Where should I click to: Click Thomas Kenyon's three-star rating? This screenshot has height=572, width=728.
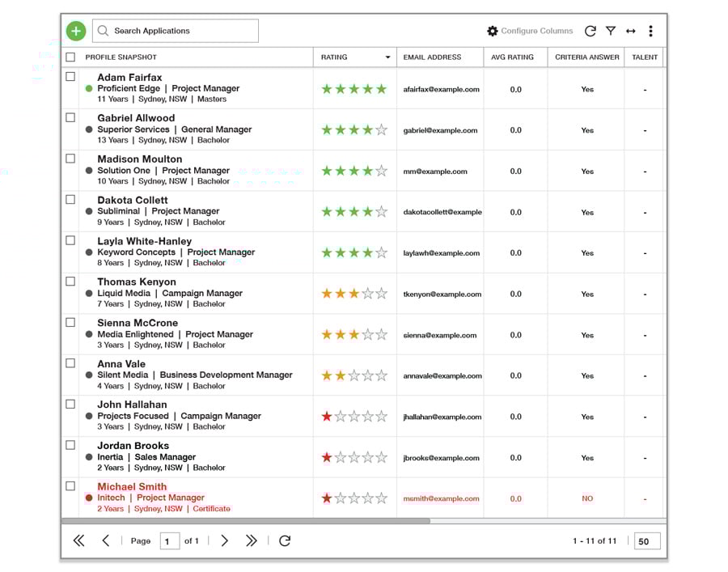pyautogui.click(x=354, y=294)
